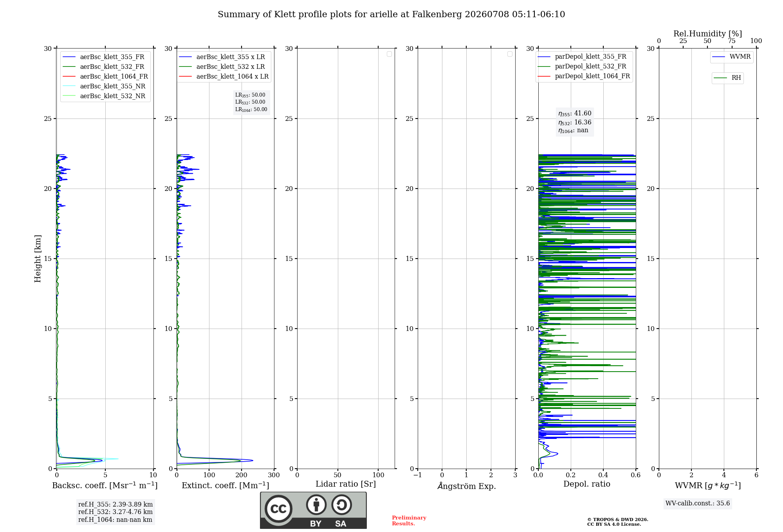Click the aerBsc_klett_532 x LR legend entry

[224, 66]
